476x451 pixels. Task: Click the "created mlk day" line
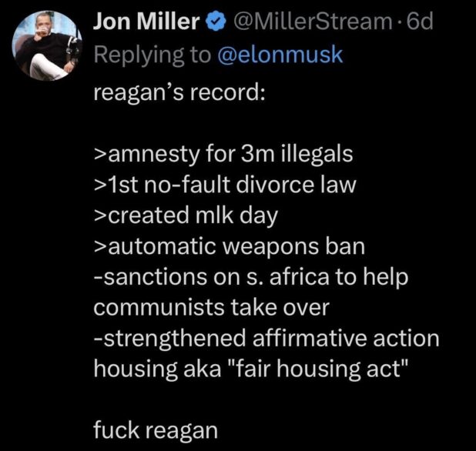pos(185,215)
